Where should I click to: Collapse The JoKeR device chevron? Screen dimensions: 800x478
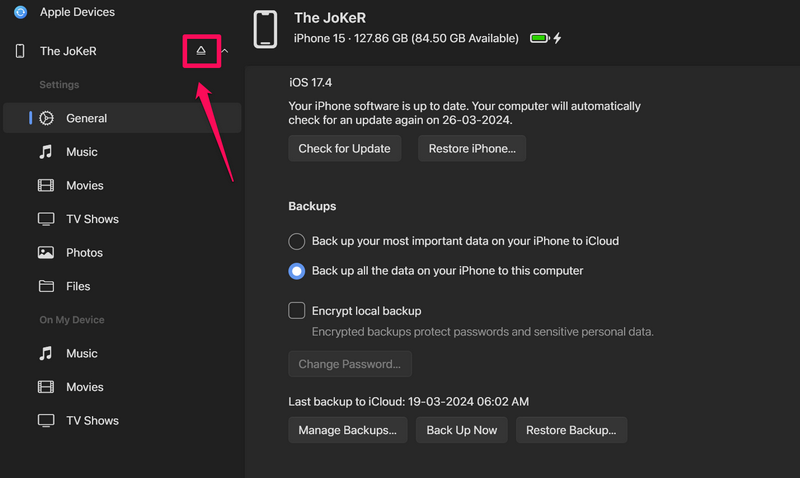(225, 51)
